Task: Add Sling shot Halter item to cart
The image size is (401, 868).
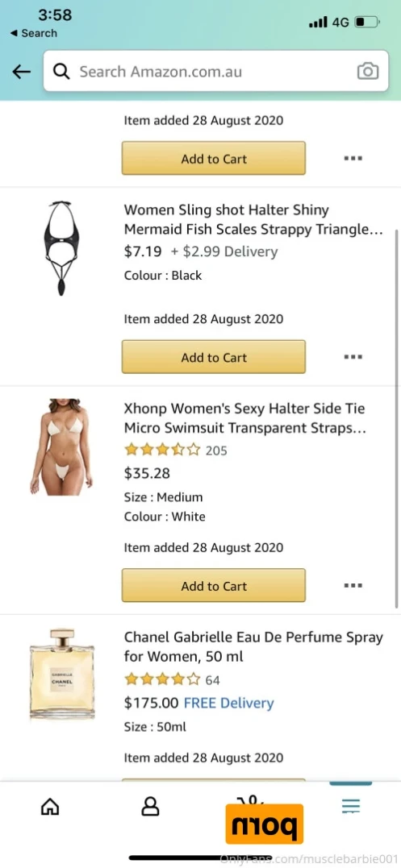Action: (214, 357)
